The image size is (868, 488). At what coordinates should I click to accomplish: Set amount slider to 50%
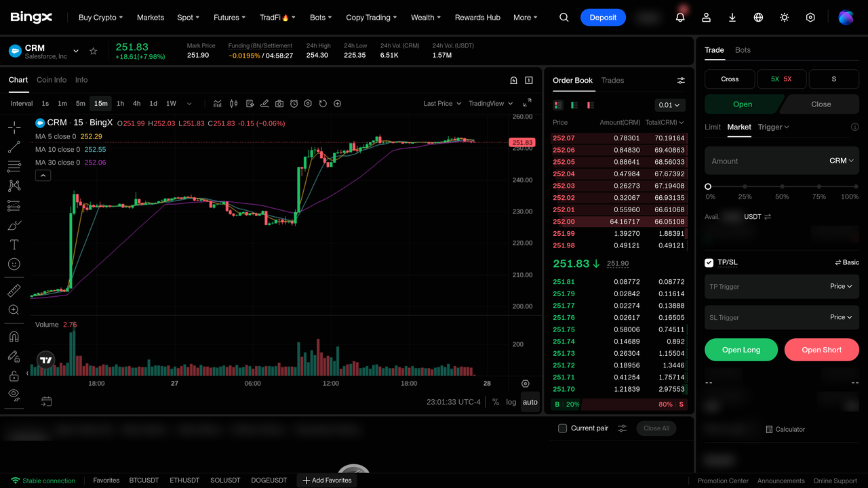(782, 186)
